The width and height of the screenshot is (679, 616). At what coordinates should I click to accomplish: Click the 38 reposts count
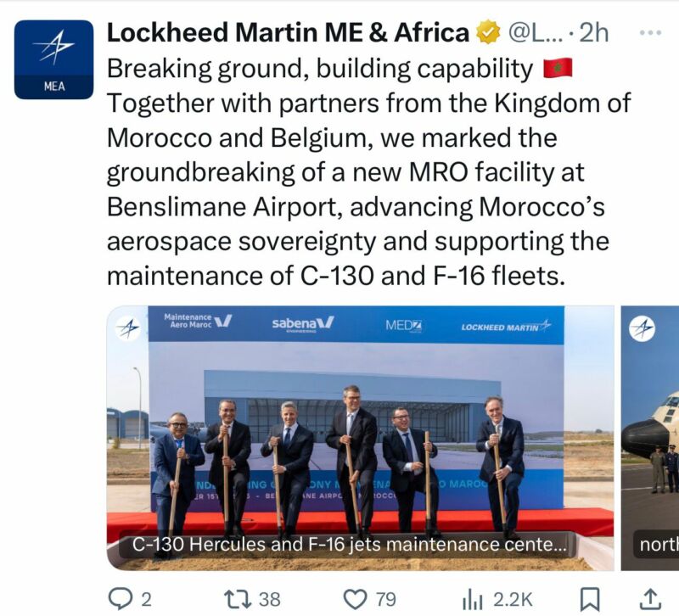coord(269,598)
